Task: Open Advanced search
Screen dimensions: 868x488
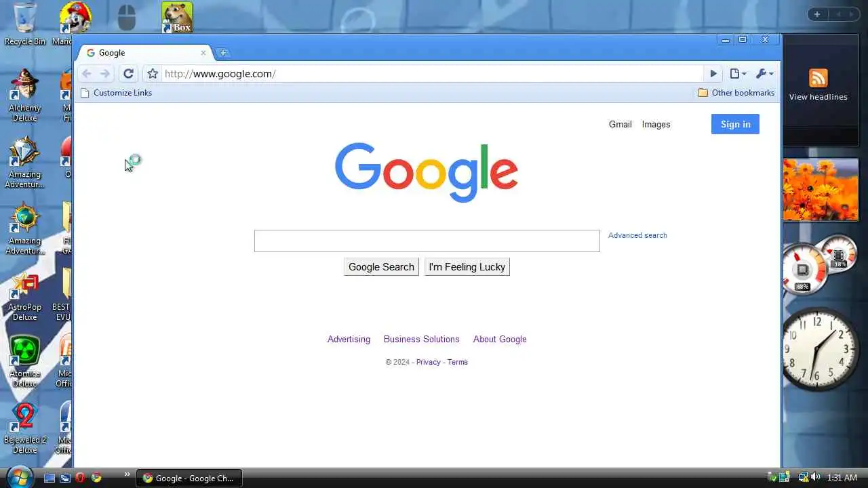Action: (637, 235)
